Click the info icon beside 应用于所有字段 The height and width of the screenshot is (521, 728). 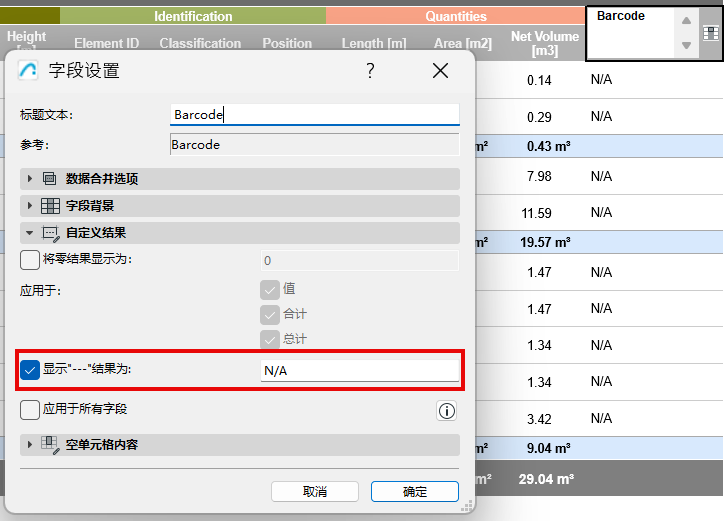pyautogui.click(x=447, y=411)
